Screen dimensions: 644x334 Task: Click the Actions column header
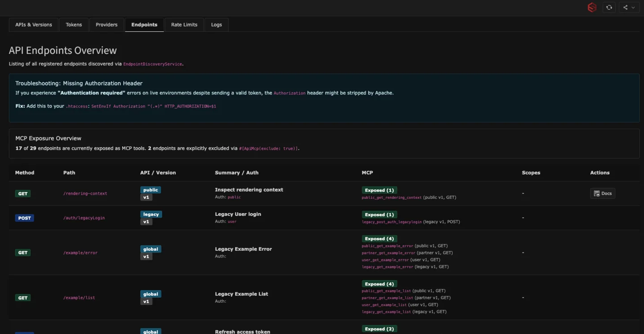[x=600, y=172]
